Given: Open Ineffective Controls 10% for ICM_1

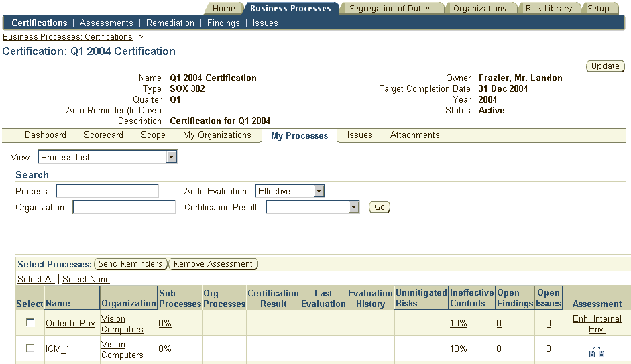Looking at the screenshot, I should [x=459, y=349].
